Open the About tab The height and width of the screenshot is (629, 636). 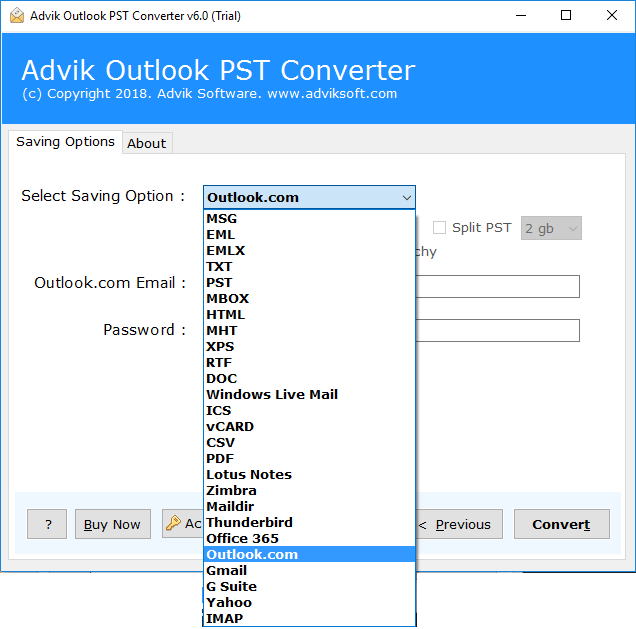point(147,144)
